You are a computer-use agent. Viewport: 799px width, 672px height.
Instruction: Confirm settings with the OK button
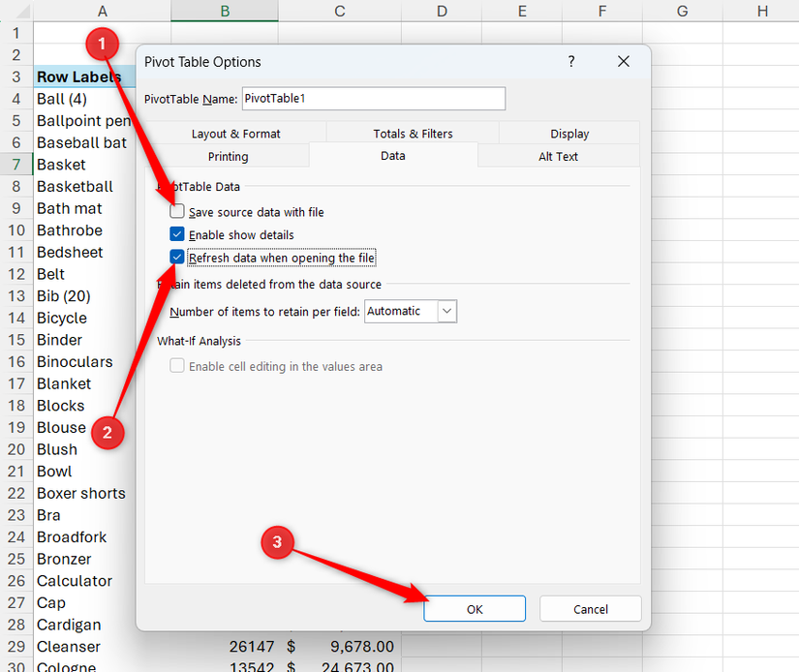(x=474, y=608)
